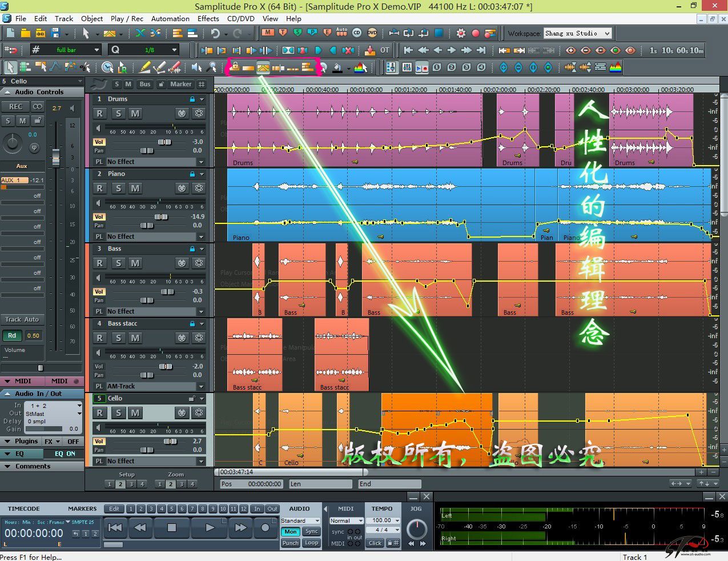Open the File menu
The height and width of the screenshot is (561, 728).
click(21, 18)
